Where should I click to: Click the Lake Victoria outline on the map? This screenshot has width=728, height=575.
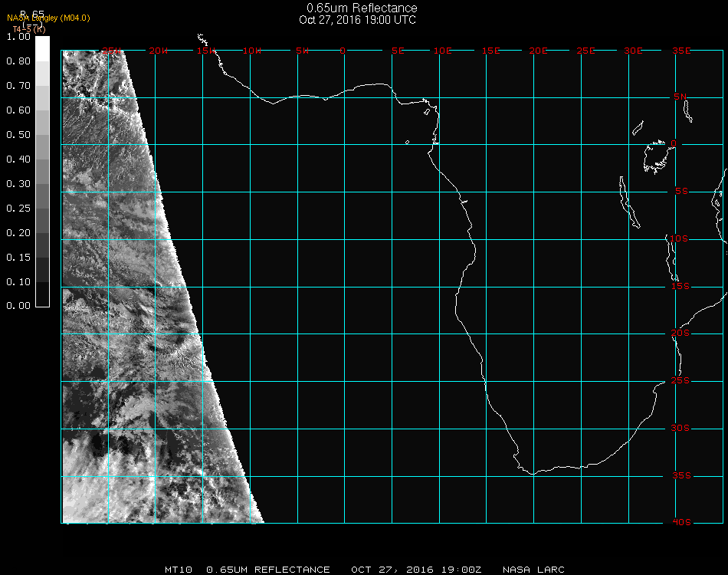[657, 157]
